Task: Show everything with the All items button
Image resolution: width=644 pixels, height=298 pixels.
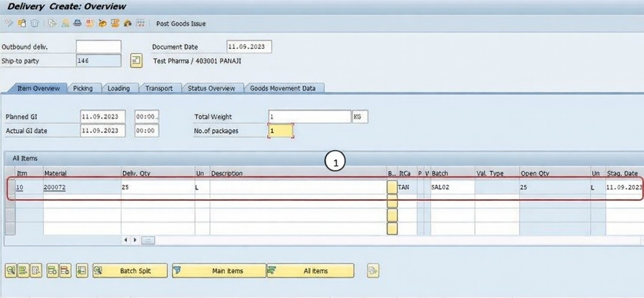Action: click(310, 271)
